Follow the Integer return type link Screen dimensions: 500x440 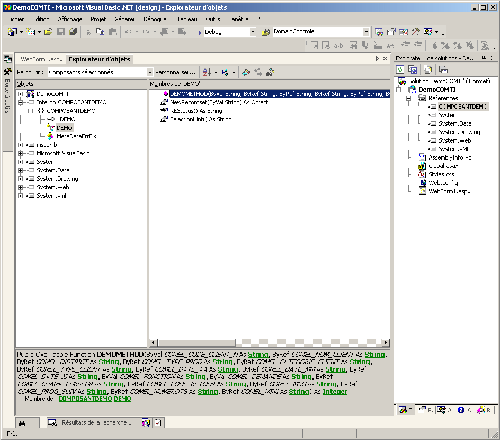pos(335,392)
